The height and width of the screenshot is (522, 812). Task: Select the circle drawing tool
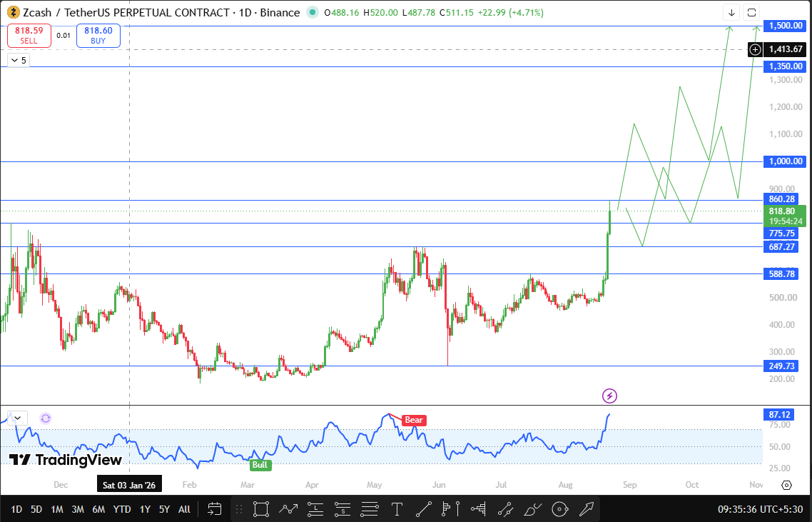pyautogui.click(x=560, y=509)
